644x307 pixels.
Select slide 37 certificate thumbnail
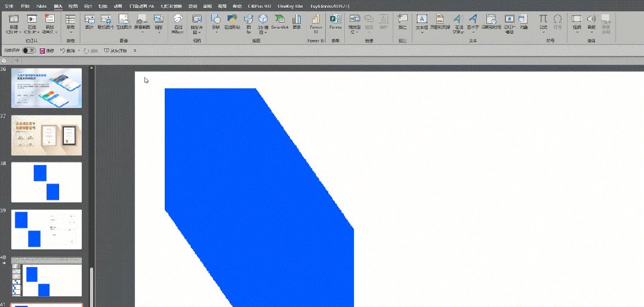click(x=47, y=135)
